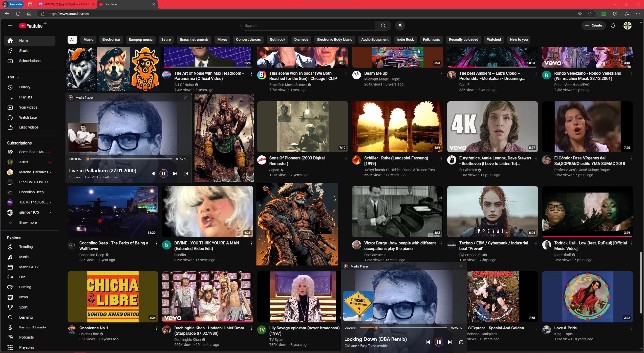Skip to next track in Live in Palladium player
Viewport: 644px width, 353px height.
point(175,173)
